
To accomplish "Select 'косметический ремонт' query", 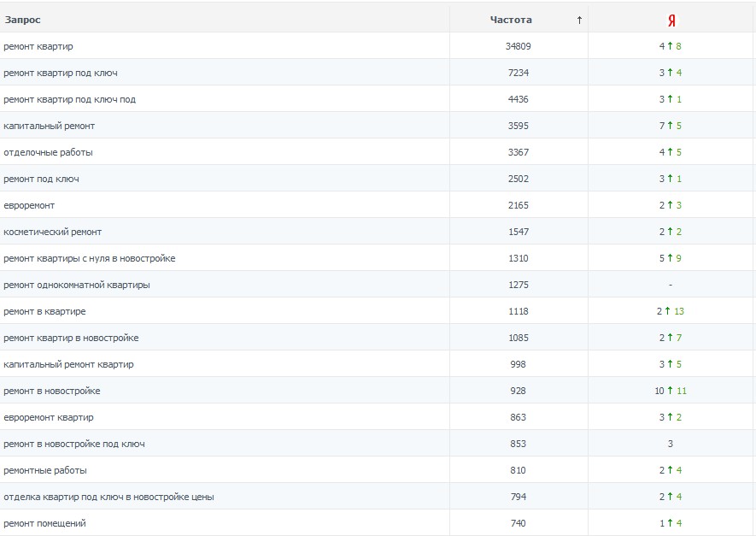I will click(53, 232).
